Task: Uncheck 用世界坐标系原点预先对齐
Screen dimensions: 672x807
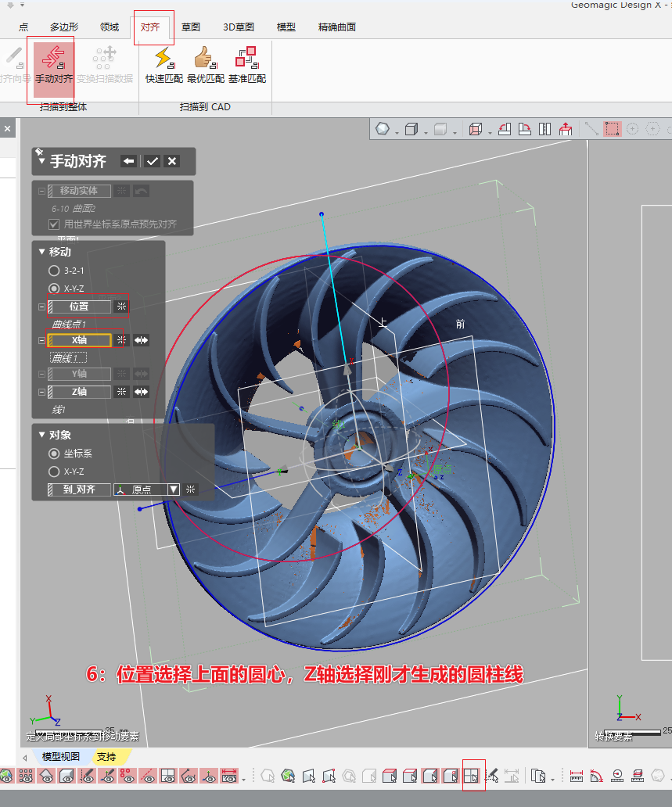Action: (x=54, y=224)
